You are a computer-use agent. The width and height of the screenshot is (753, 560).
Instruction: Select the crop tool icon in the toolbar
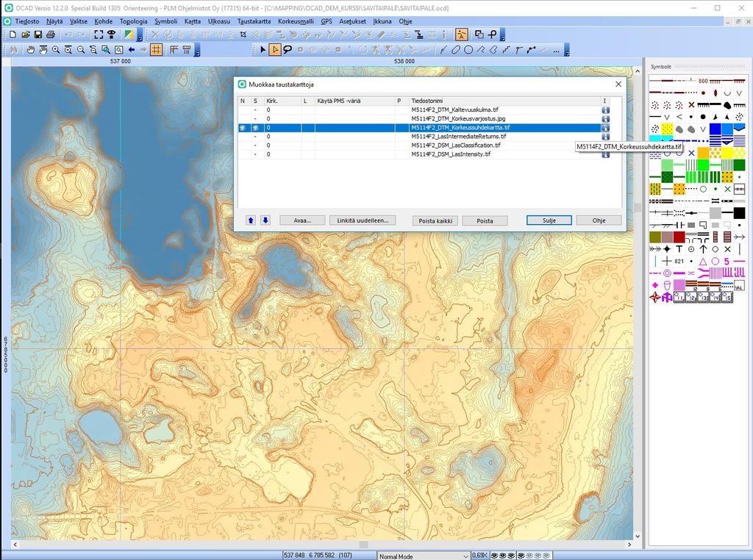pos(243,35)
